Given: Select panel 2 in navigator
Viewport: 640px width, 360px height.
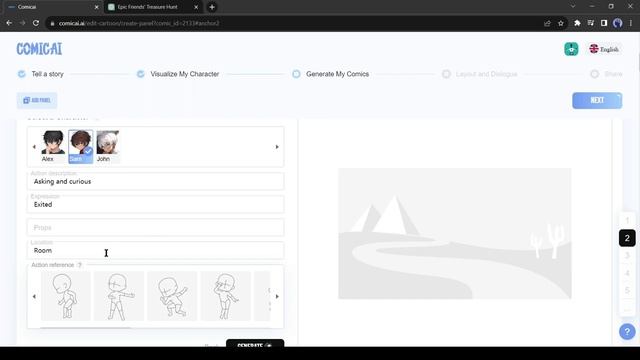Looking at the screenshot, I should [627, 238].
